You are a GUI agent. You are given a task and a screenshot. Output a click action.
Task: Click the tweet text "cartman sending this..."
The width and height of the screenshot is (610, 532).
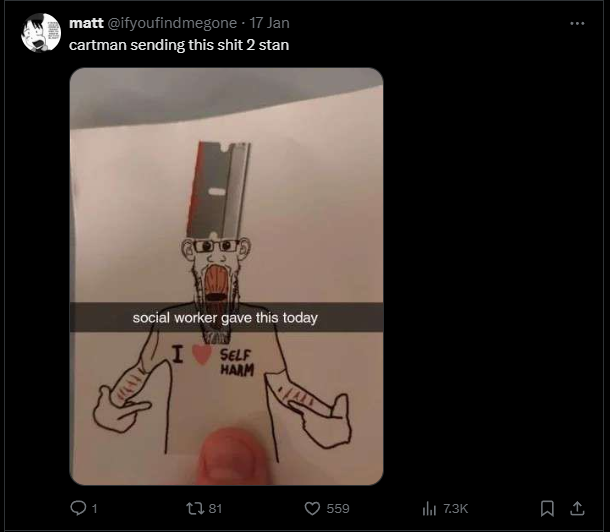point(179,45)
